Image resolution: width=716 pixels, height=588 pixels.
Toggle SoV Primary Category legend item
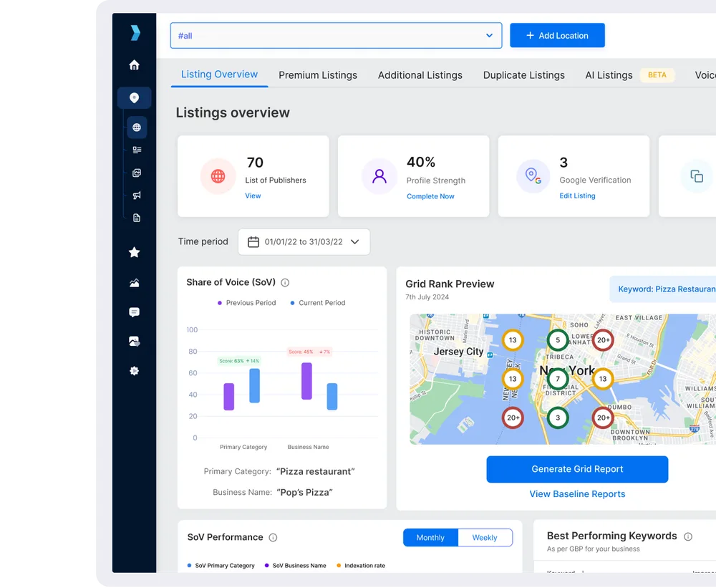tap(221, 566)
